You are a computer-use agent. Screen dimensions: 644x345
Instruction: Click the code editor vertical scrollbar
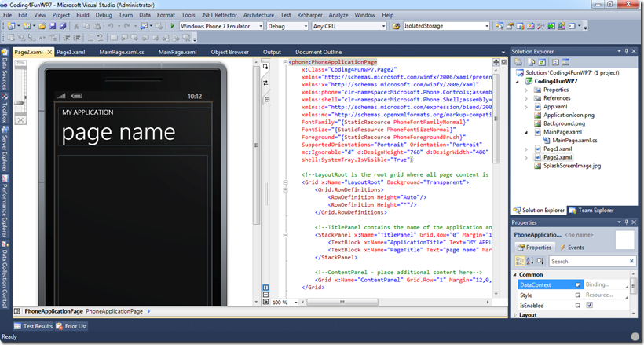(x=496, y=119)
